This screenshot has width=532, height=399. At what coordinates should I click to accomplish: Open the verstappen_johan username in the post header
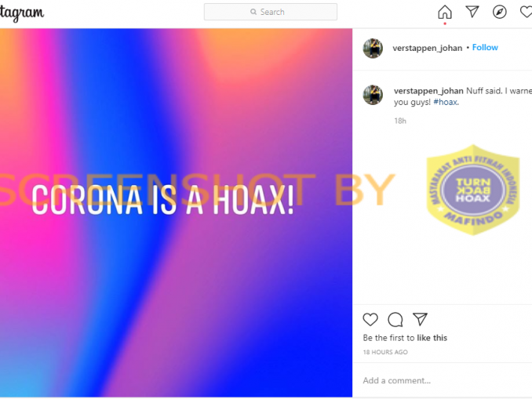click(427, 48)
